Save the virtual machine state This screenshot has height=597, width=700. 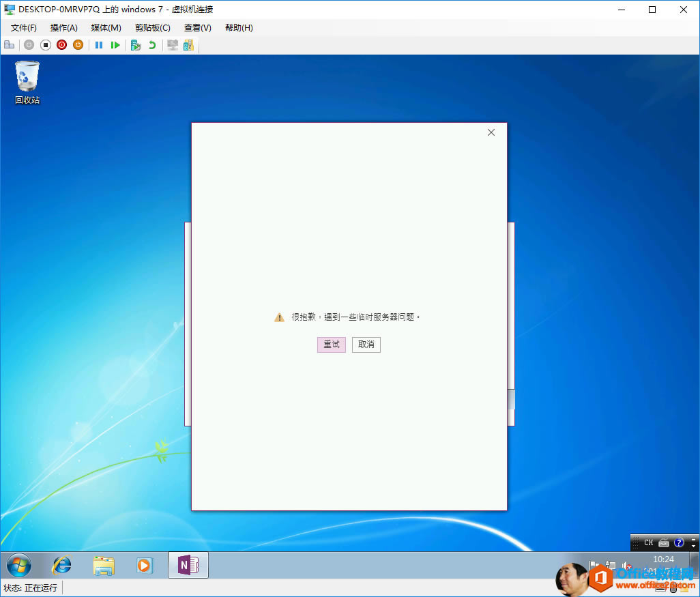(78, 44)
